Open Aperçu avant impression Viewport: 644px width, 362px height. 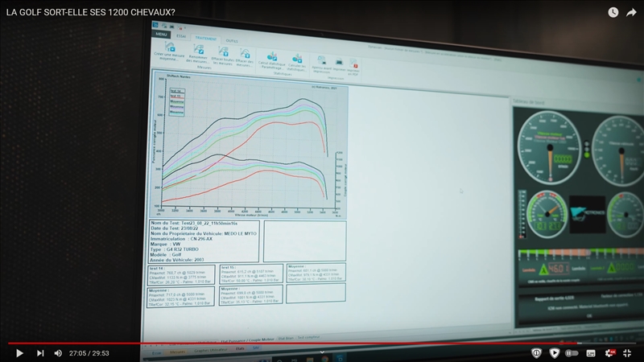[x=321, y=65]
